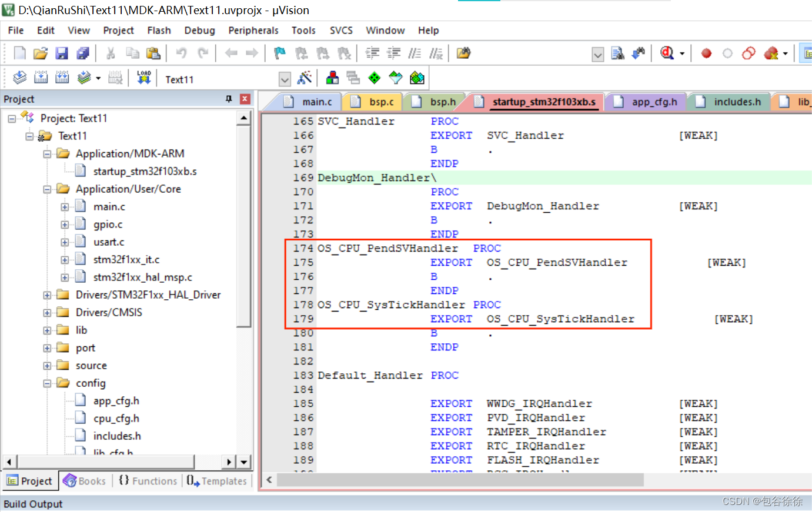Click the incremental find binoculars icon
Image resolution: width=812 pixels, height=512 pixels.
point(639,53)
